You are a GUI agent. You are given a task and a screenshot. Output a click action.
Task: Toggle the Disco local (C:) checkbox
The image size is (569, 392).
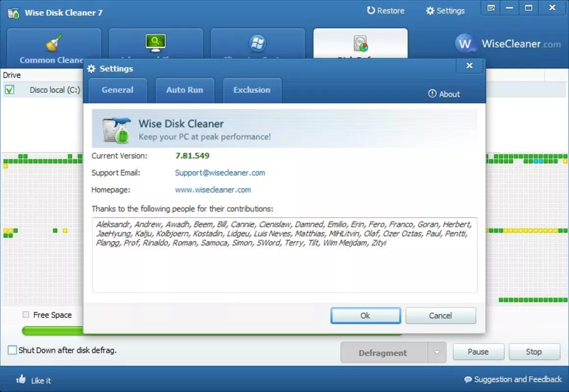point(10,90)
